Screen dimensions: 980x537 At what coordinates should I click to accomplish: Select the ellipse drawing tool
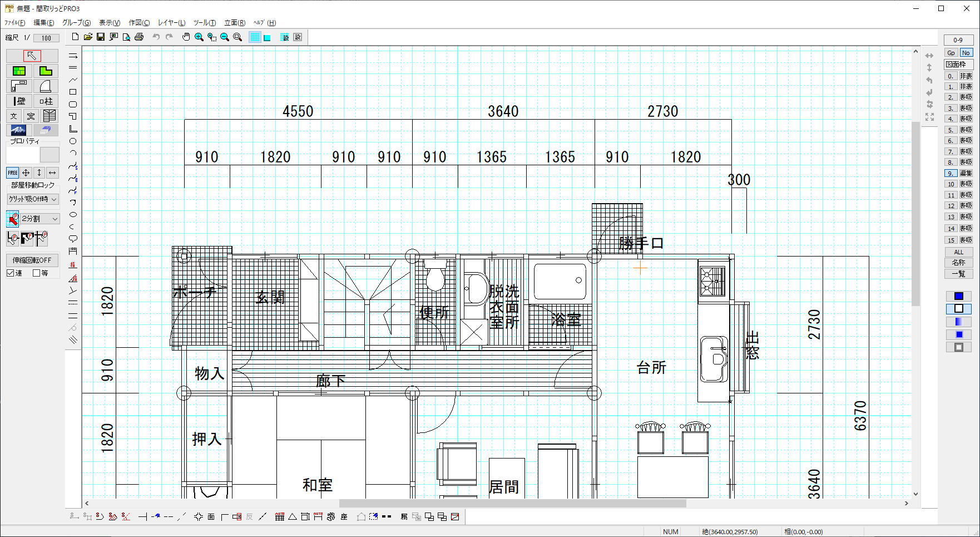(x=73, y=214)
